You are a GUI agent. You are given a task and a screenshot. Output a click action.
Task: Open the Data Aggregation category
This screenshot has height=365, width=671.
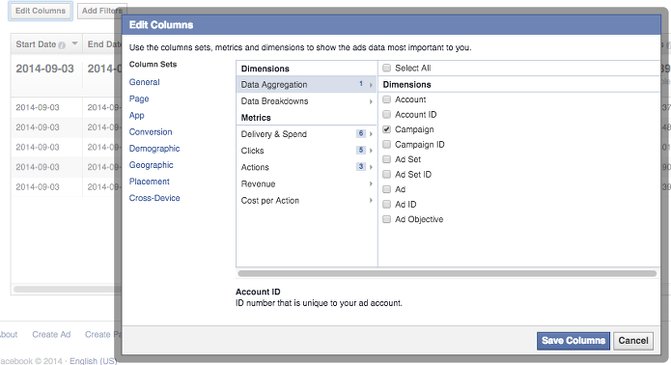coord(306,85)
